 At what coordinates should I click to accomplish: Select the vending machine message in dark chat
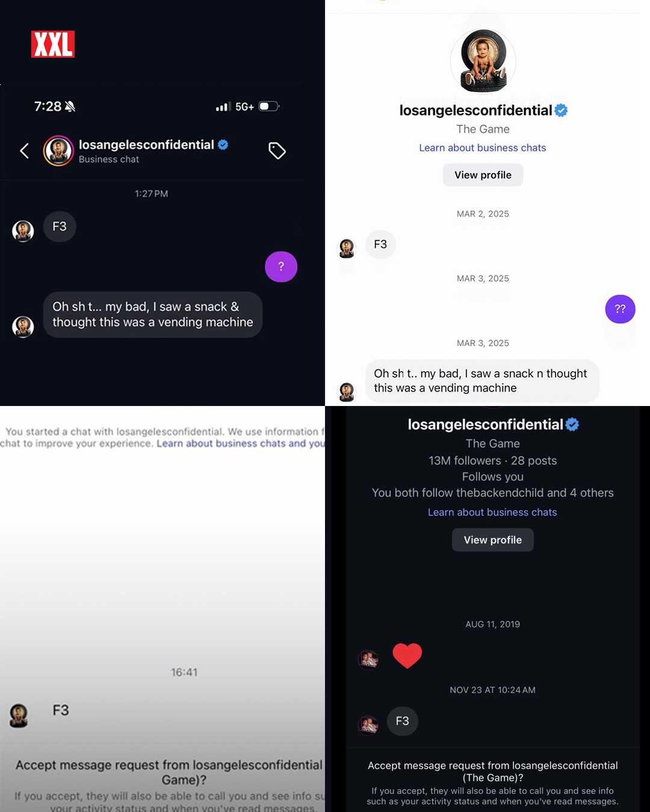[x=153, y=315]
